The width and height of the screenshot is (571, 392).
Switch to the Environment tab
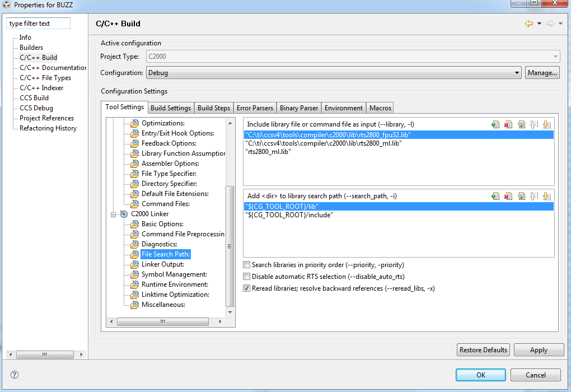pyautogui.click(x=343, y=108)
